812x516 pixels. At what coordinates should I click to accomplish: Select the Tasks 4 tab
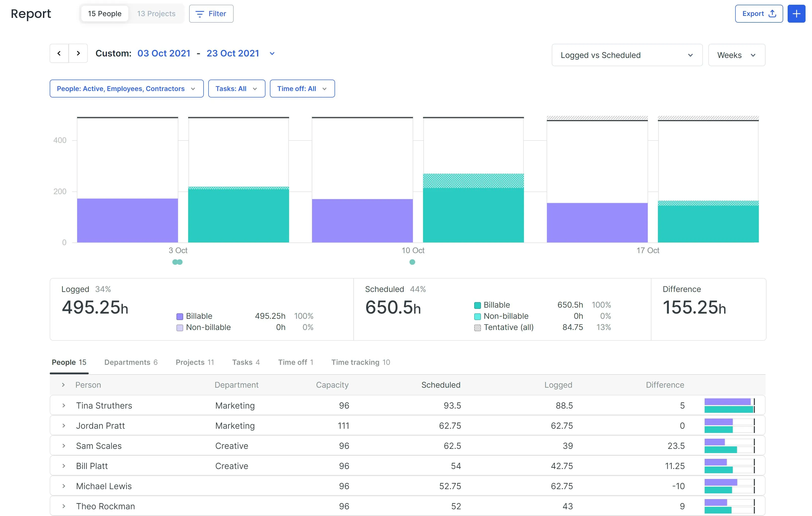pyautogui.click(x=246, y=362)
